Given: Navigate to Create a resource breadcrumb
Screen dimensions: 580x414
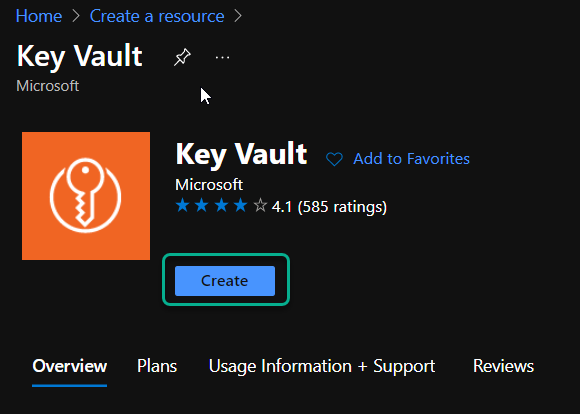Looking at the screenshot, I should [157, 16].
